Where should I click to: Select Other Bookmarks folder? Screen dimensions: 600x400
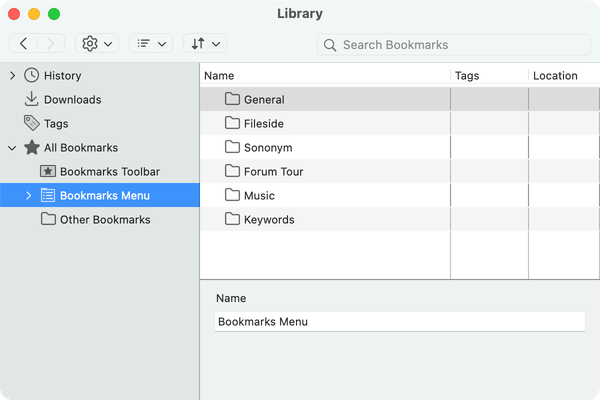pos(105,220)
